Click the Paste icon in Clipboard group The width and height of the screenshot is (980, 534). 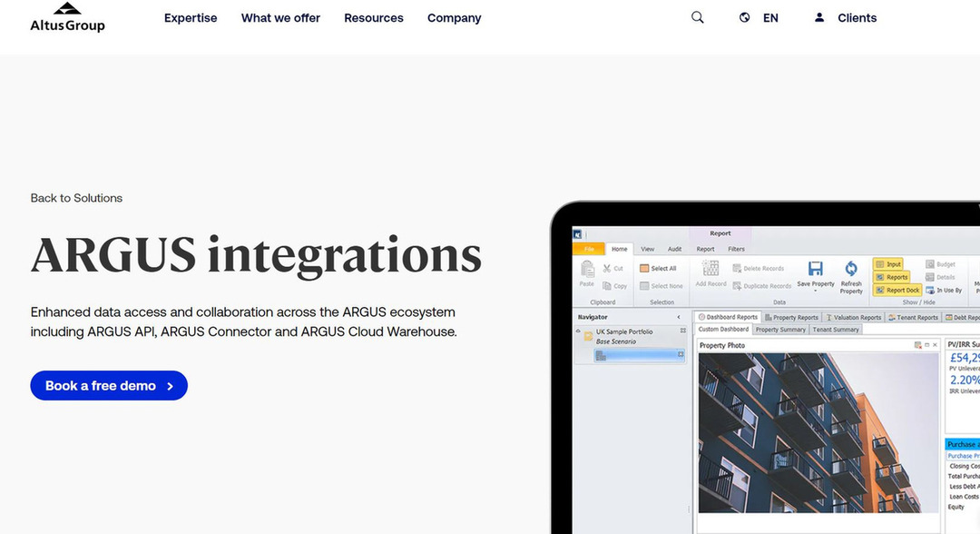[x=587, y=270]
